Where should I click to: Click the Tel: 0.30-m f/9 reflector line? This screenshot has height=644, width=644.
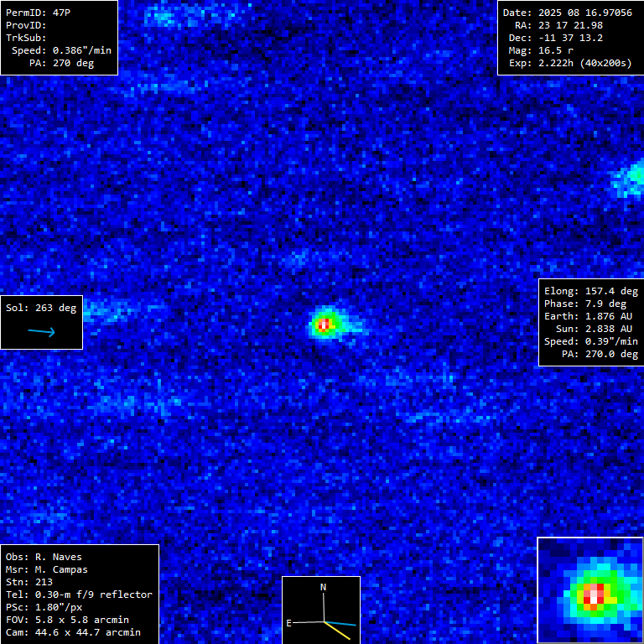click(x=79, y=595)
